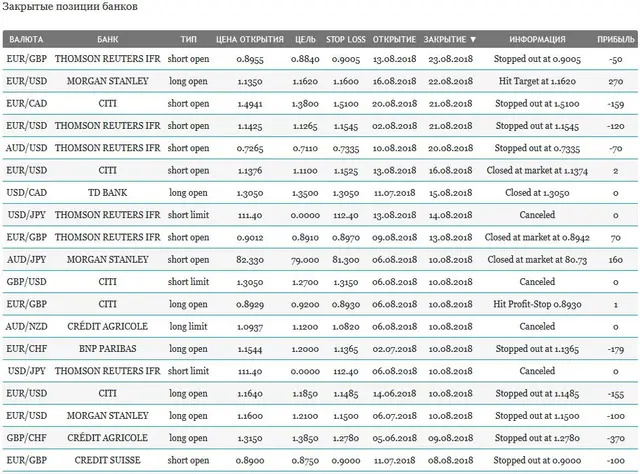Click 'Hit Target at 1.1620' cell
640x474 pixels.
[x=537, y=81]
